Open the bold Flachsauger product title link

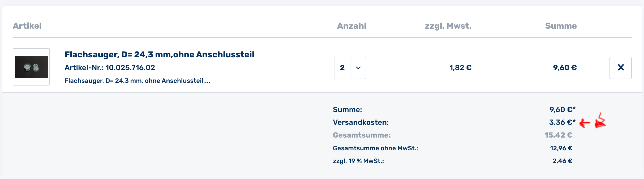tap(159, 54)
